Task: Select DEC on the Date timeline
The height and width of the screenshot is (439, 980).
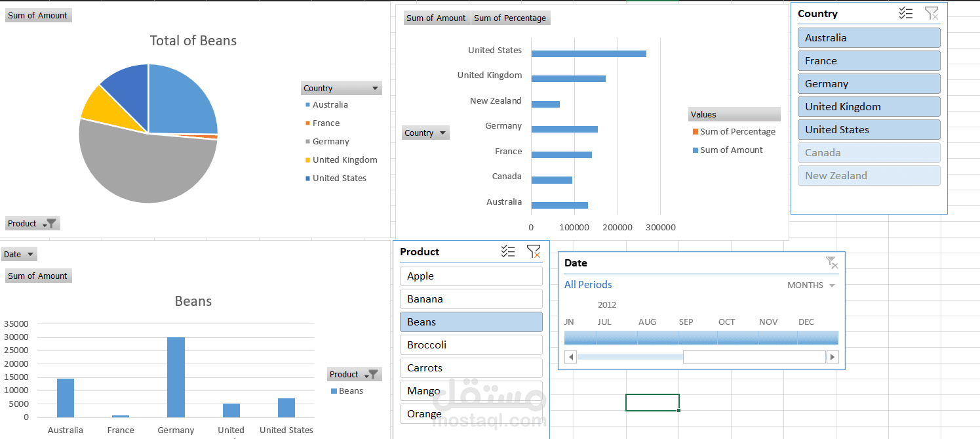Action: click(818, 337)
